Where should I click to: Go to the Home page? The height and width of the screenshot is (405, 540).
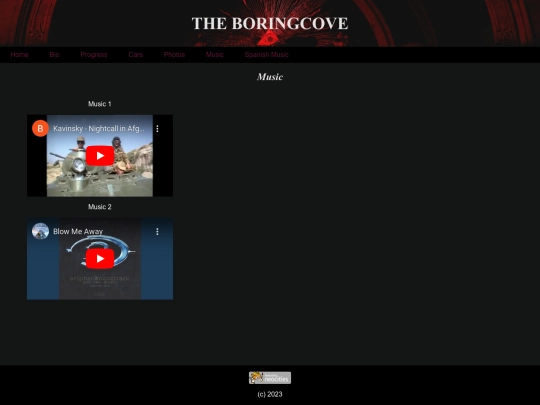19,55
